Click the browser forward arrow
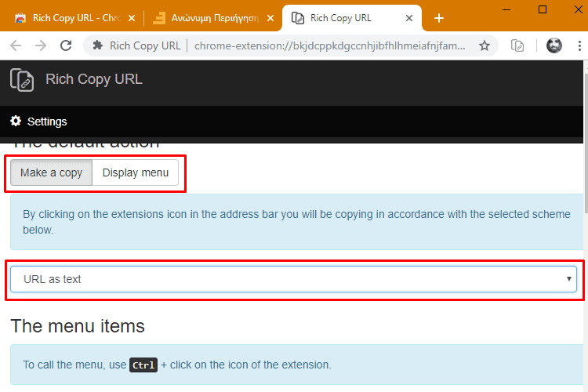 click(41, 45)
